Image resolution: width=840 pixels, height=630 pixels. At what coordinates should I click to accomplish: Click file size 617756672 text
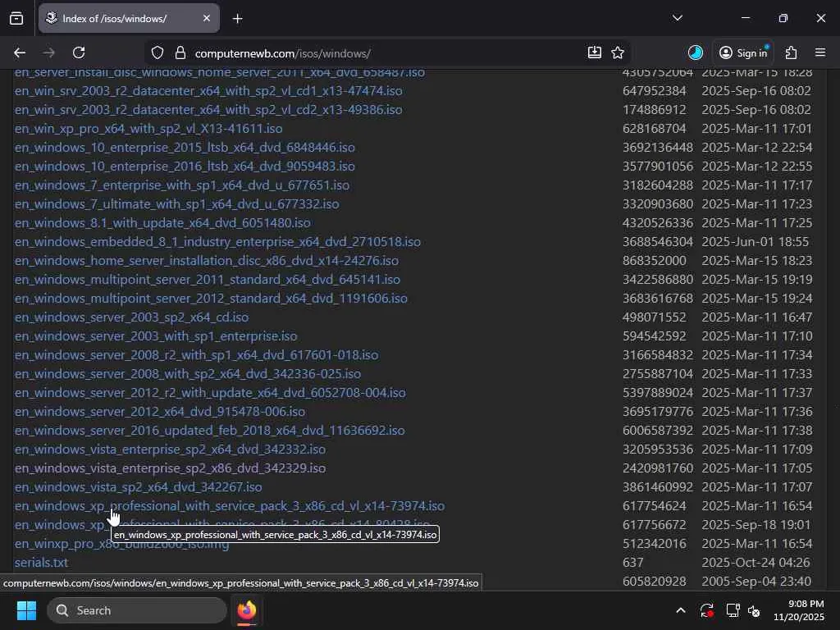654,524
